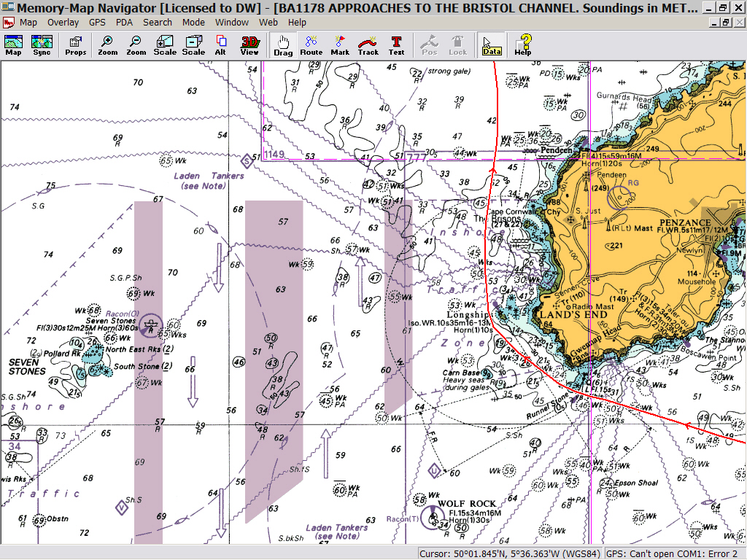Click the Boscawen Point label
The width and height of the screenshot is (747, 560).
[708, 352]
